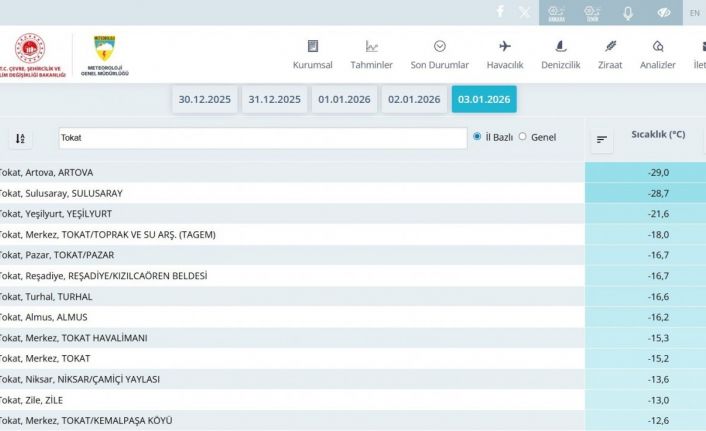Screen dimensions: 706x431
Task: Click the Meteoroloji Genel Müdürlüğü logo
Action: coord(104,57)
